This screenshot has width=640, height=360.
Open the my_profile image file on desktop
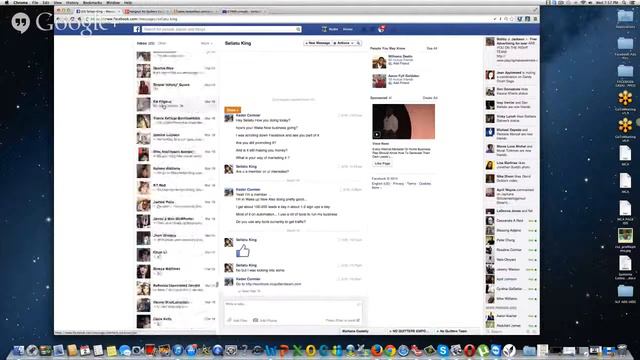625,240
